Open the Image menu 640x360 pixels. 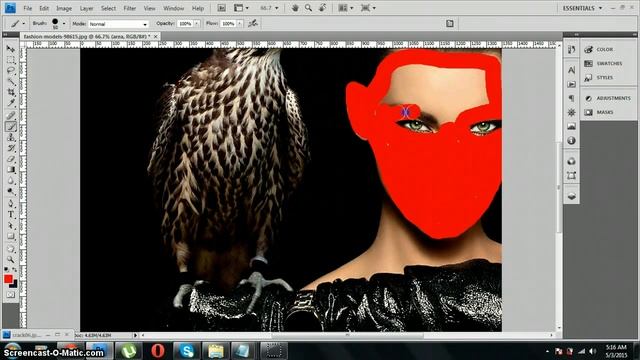(x=64, y=8)
